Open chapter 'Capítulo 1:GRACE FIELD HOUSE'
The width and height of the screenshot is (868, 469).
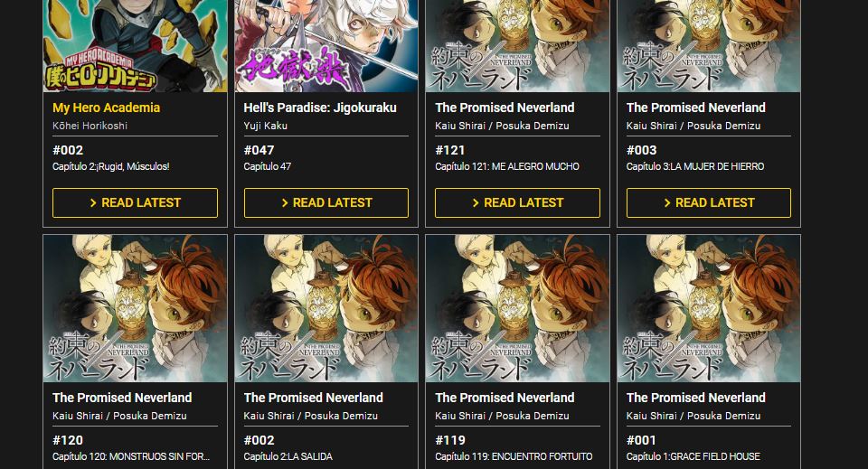click(693, 457)
